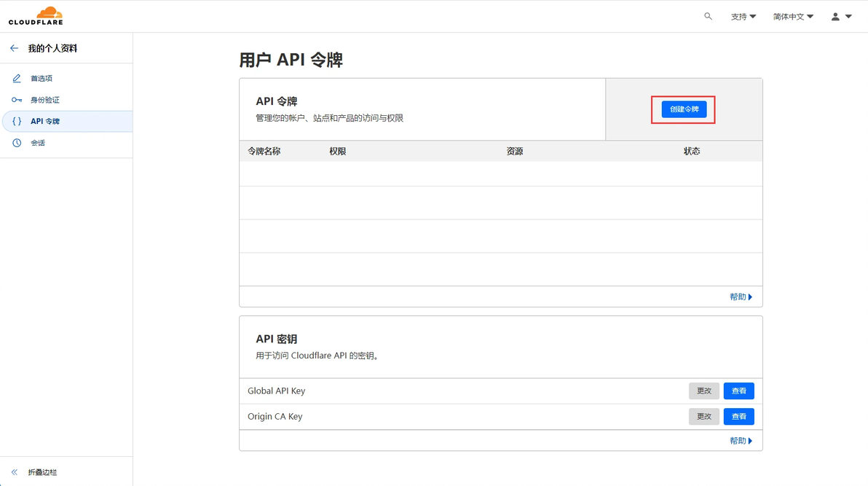Click the 帮助 link in API 密钥 panel
The image size is (868, 486).
click(x=741, y=441)
